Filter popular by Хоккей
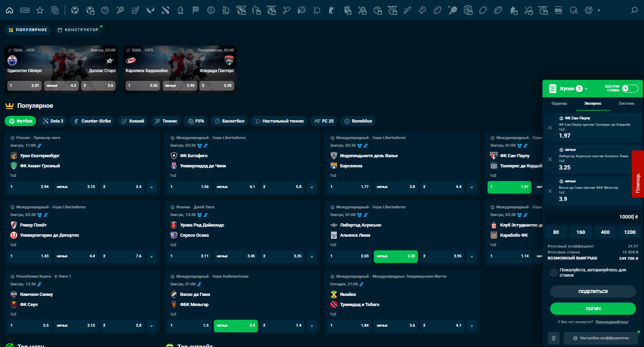 point(133,121)
